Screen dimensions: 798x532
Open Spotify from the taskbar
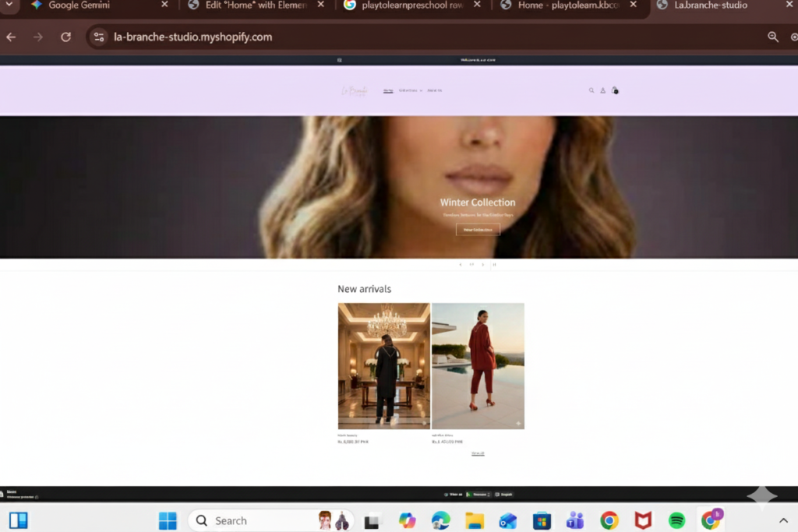pyautogui.click(x=676, y=520)
